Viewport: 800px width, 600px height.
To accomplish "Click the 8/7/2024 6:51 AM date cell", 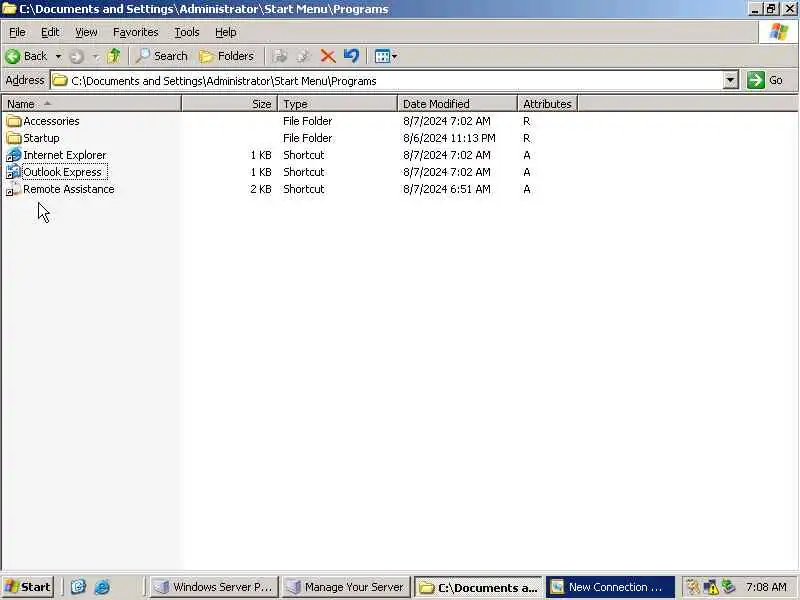I will coord(446,189).
